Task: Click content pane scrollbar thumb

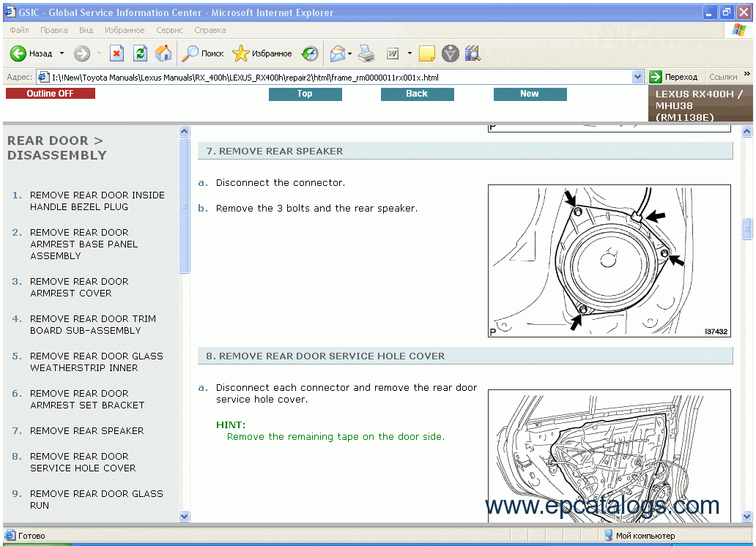Action: [746, 229]
